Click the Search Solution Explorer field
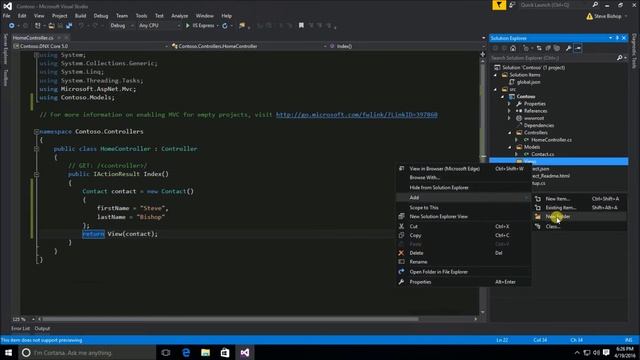The width and height of the screenshot is (640, 360). coord(552,58)
